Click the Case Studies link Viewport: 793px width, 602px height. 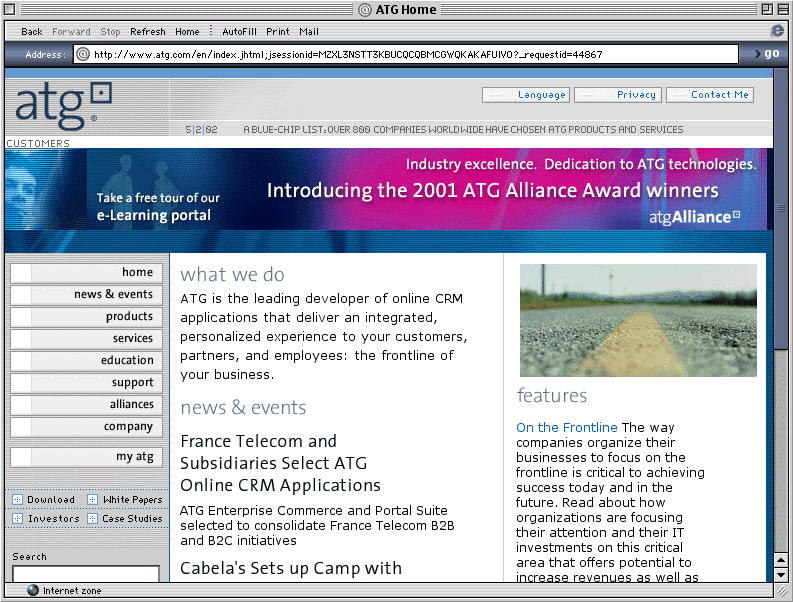[132, 519]
